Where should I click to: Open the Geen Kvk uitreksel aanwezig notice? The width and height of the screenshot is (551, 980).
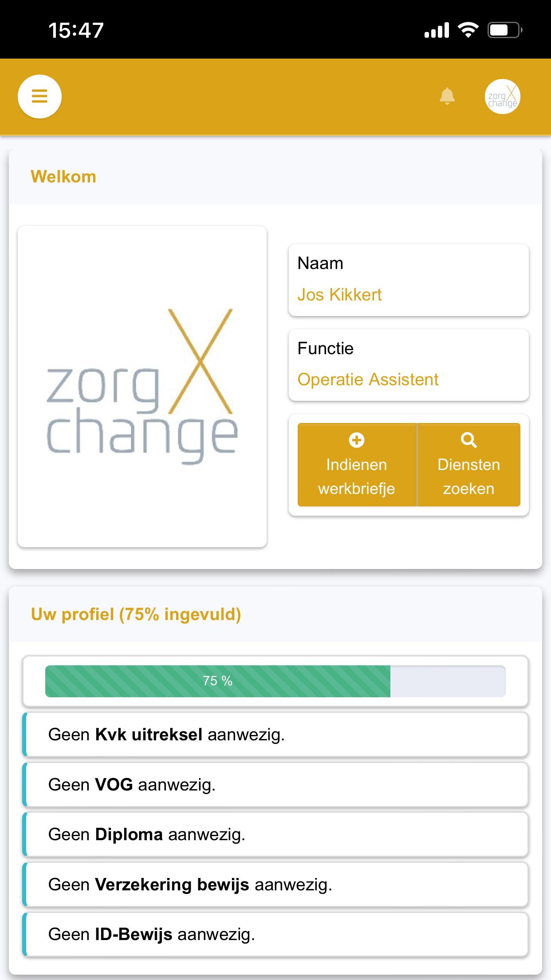pos(275,735)
